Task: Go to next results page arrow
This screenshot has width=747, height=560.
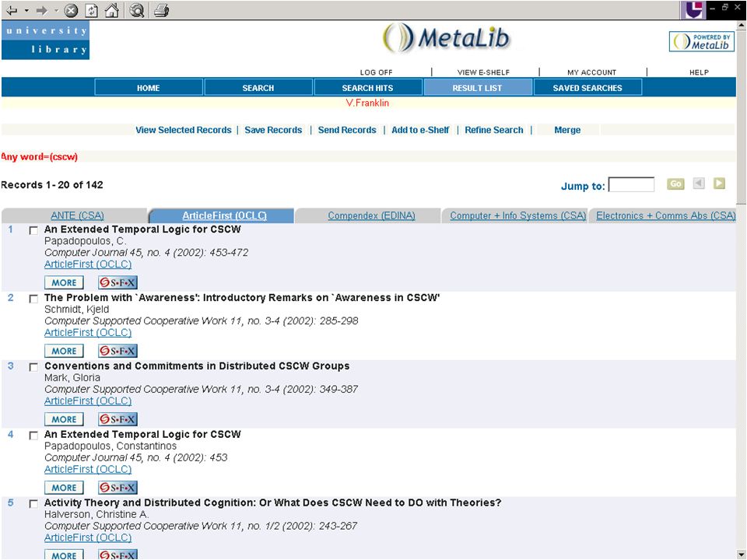Action: pos(719,184)
